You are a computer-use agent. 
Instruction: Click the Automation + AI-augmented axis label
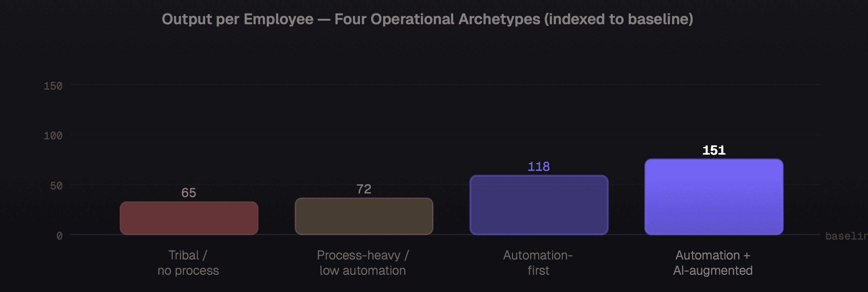pyautogui.click(x=713, y=263)
